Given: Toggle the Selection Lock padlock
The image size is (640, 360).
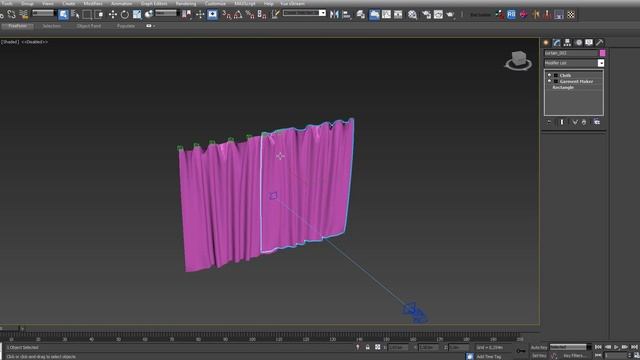Looking at the screenshot, I should click(x=368, y=347).
